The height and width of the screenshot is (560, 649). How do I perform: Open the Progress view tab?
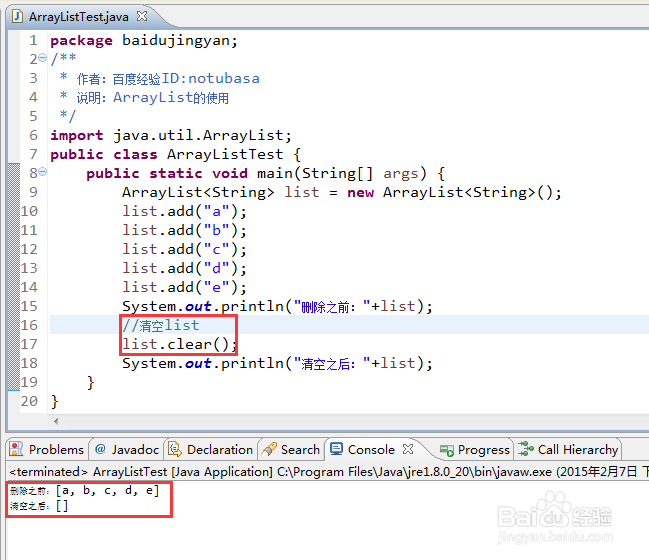[x=475, y=449]
